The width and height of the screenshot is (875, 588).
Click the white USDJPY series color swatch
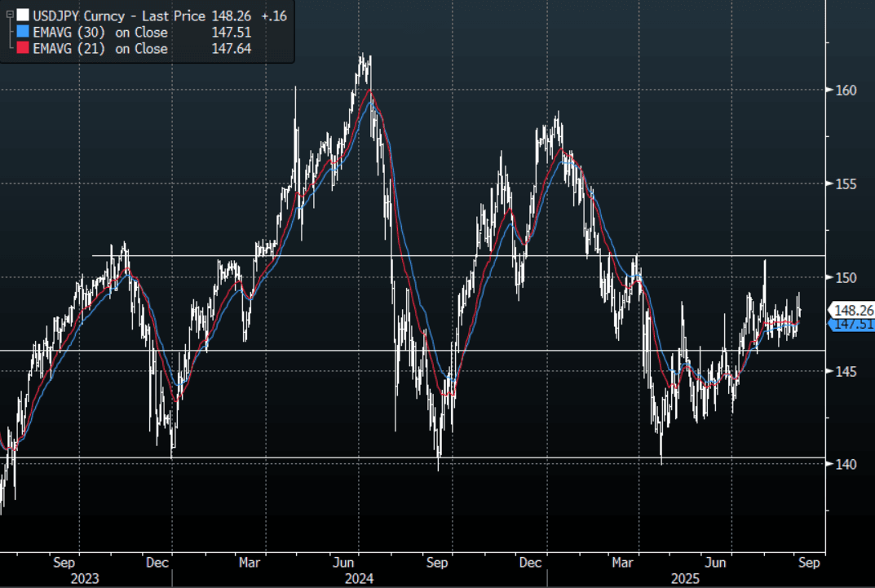tap(22, 15)
